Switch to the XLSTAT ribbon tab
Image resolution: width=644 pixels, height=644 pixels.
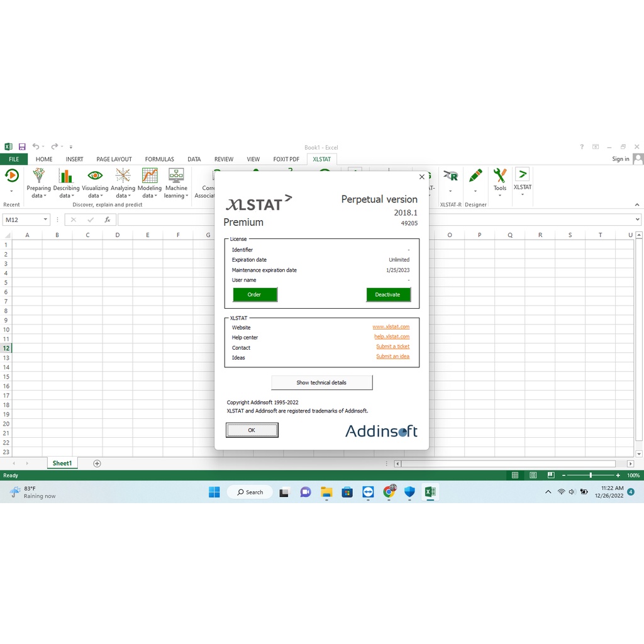tap(321, 158)
